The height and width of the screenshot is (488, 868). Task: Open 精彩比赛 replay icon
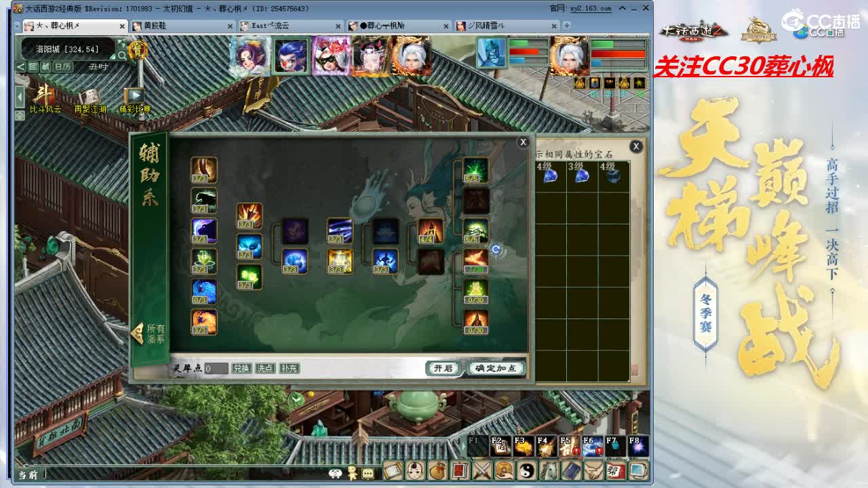134,100
